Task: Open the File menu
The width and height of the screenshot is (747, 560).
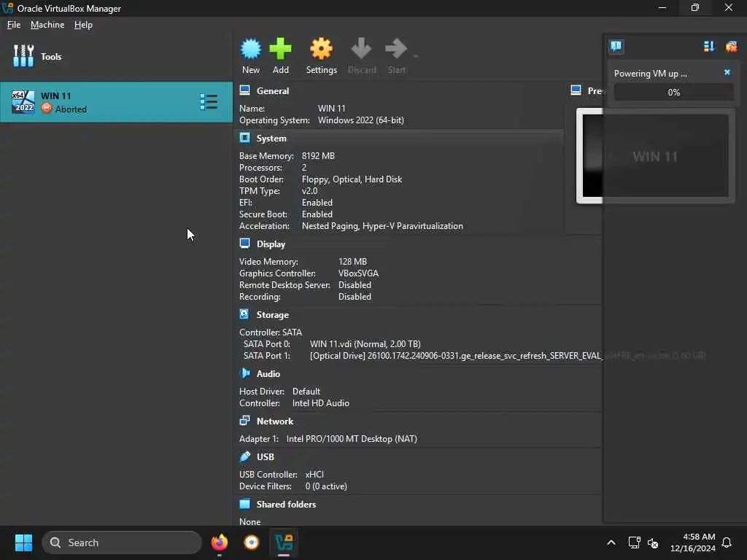Action: point(14,25)
